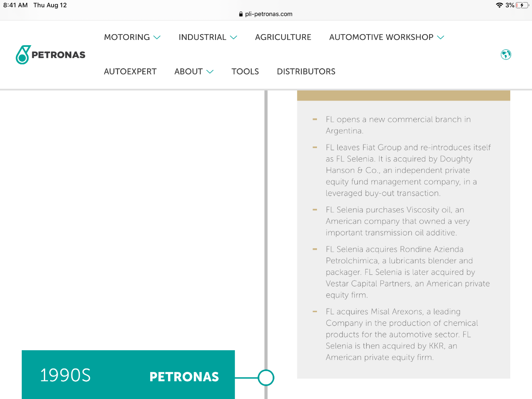Click the Motoring navigation label
Viewport: 532px width, 399px height.
[127, 37]
